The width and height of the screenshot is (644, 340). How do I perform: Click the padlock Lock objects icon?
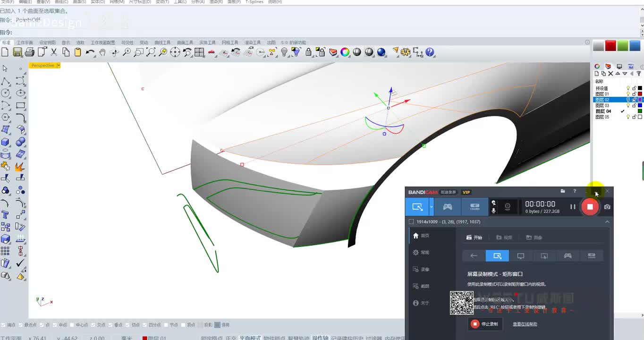(308, 52)
